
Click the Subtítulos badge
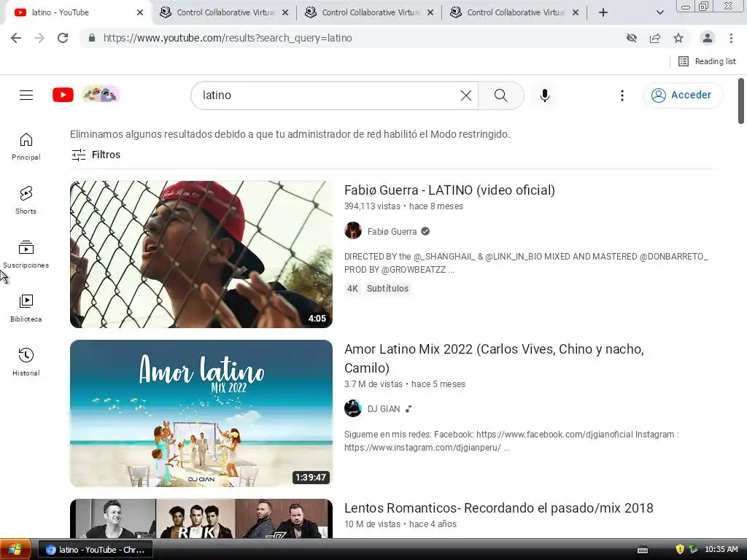tap(388, 289)
